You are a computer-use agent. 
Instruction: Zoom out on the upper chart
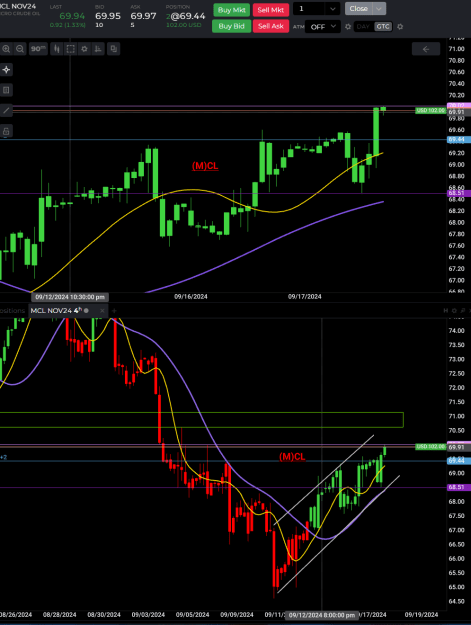(20, 49)
